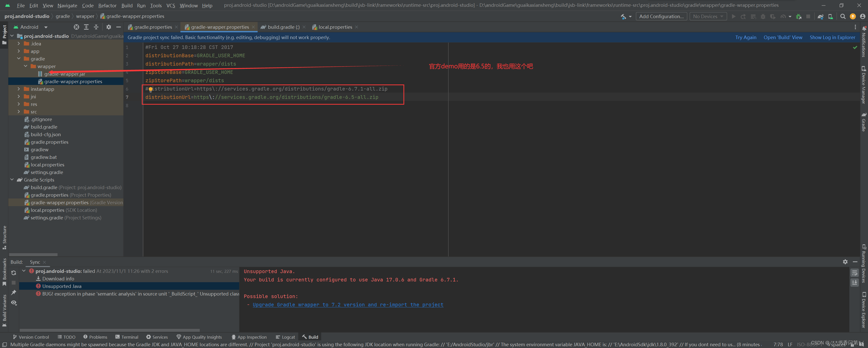The image size is (868, 348).
Task: Click Upgrade Gradle wrapper to 7.2 link
Action: 348,305
